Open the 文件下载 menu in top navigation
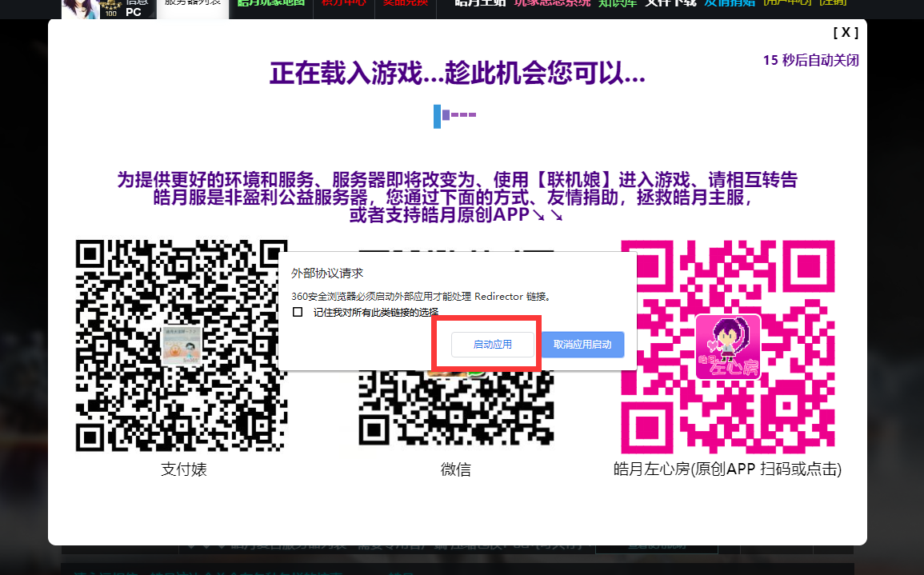Screen dimensions: 924x575 [670, 3]
